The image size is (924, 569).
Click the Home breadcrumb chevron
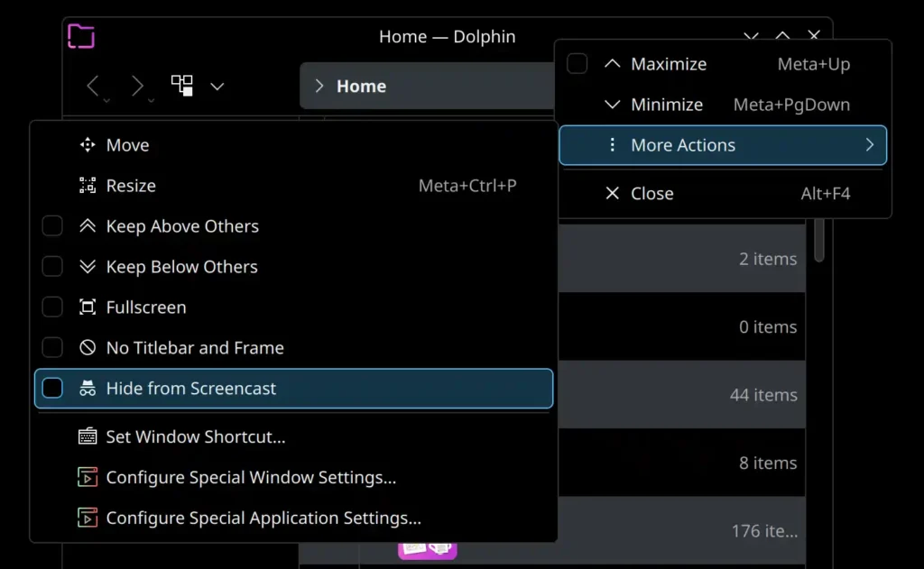[x=319, y=86]
